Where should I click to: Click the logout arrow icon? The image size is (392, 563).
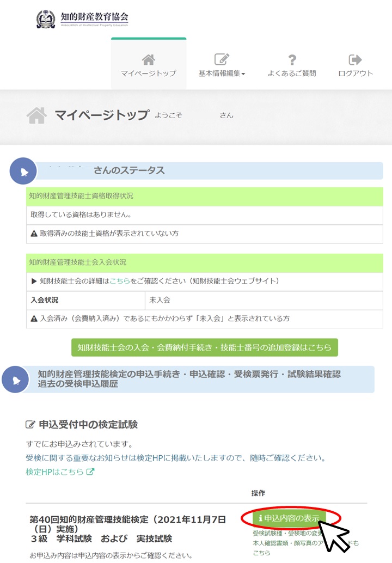coord(356,59)
